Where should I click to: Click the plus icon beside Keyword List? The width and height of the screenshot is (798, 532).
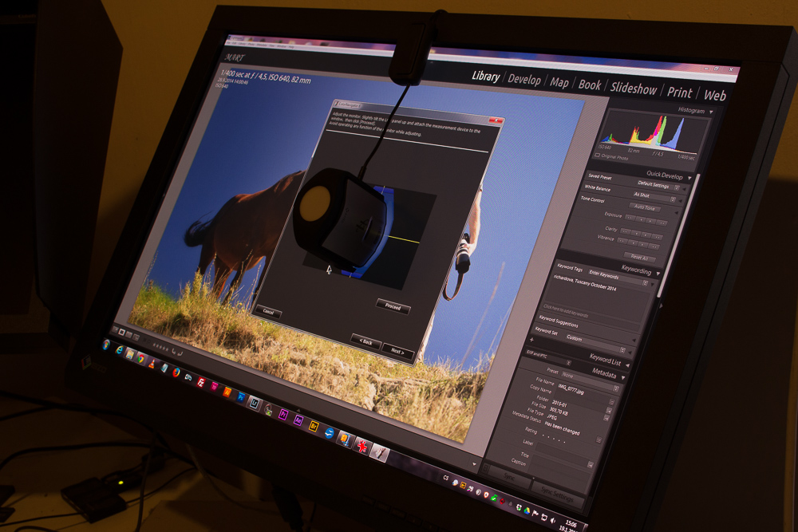click(531, 339)
